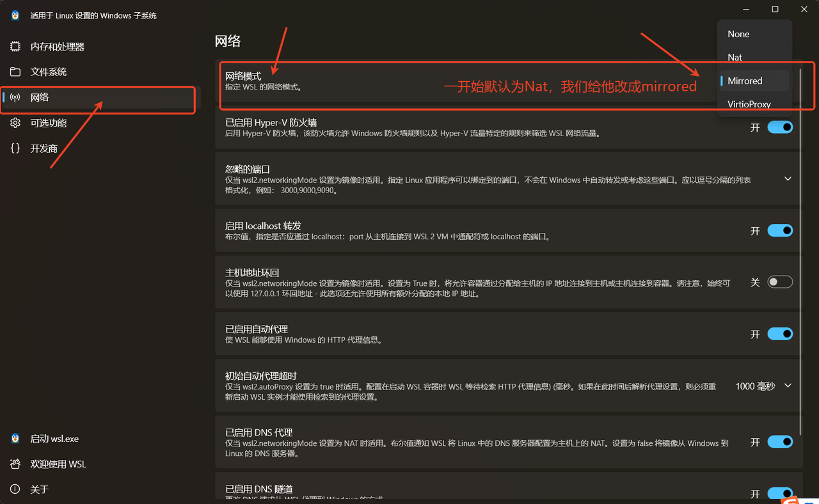Select Mirrored networking mode
The width and height of the screenshot is (819, 504).
(x=754, y=81)
